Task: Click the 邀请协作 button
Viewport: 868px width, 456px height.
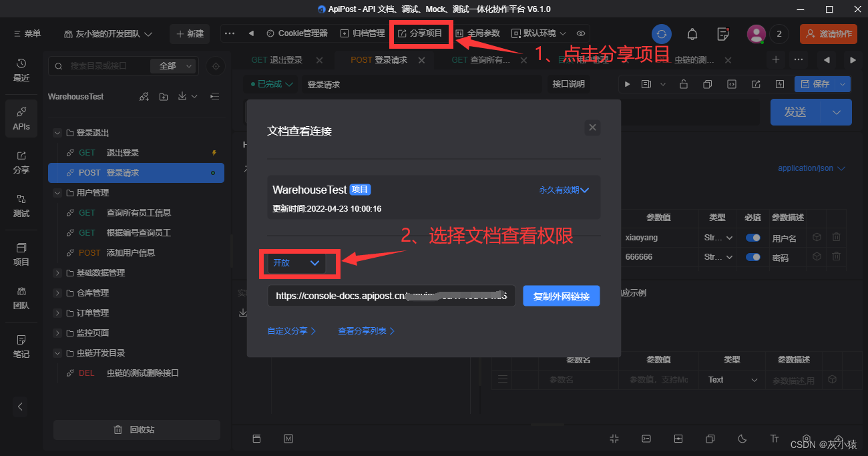Action: (829, 33)
